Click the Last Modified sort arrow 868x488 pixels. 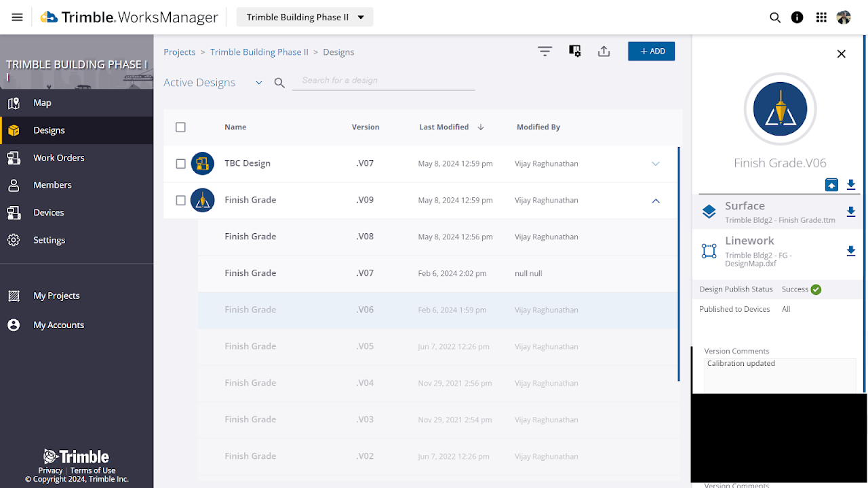pos(481,127)
